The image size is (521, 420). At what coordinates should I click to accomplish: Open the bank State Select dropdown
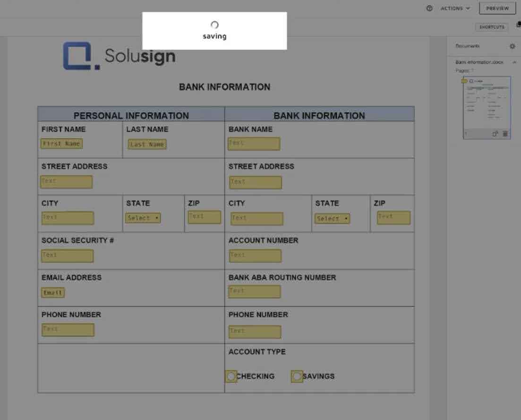click(x=332, y=219)
